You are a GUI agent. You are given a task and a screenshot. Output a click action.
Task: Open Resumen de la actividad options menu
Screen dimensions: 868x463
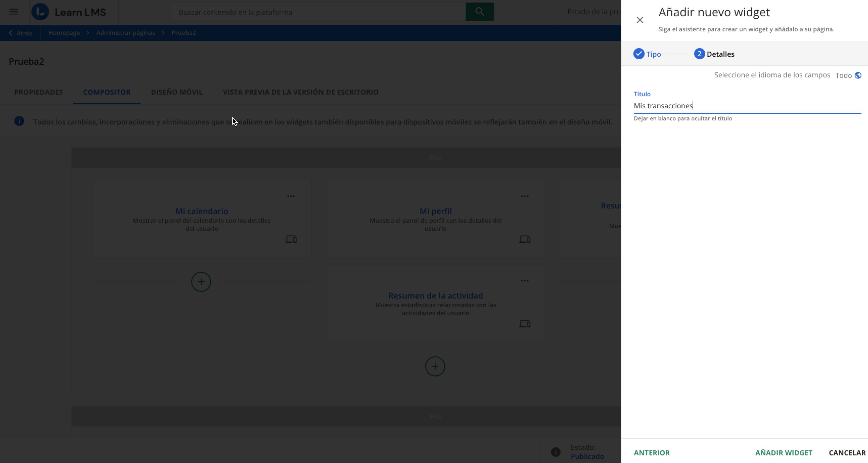(525, 281)
